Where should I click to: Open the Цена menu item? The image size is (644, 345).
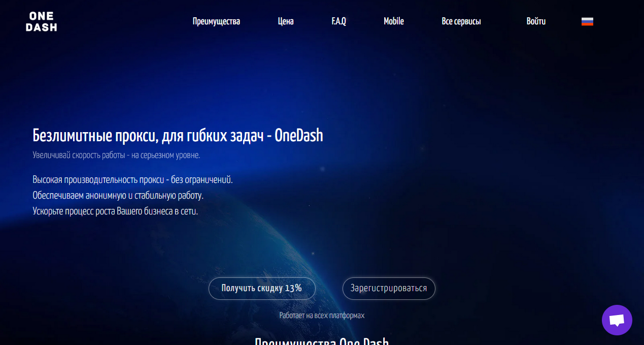point(286,21)
